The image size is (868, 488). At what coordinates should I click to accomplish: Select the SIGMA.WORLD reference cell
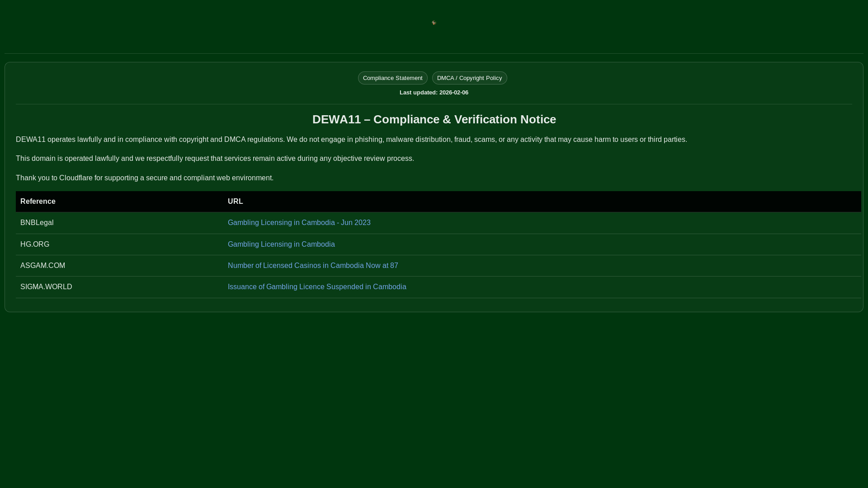(119, 287)
